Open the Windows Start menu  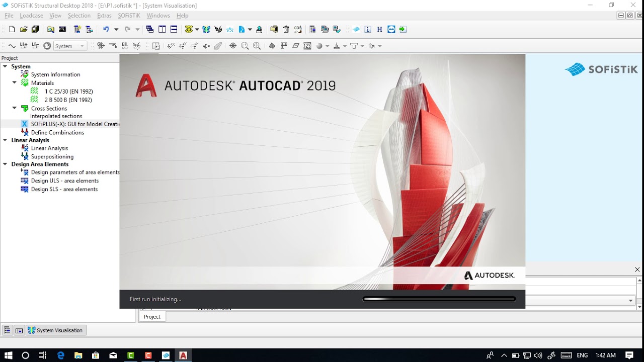[x=9, y=355]
